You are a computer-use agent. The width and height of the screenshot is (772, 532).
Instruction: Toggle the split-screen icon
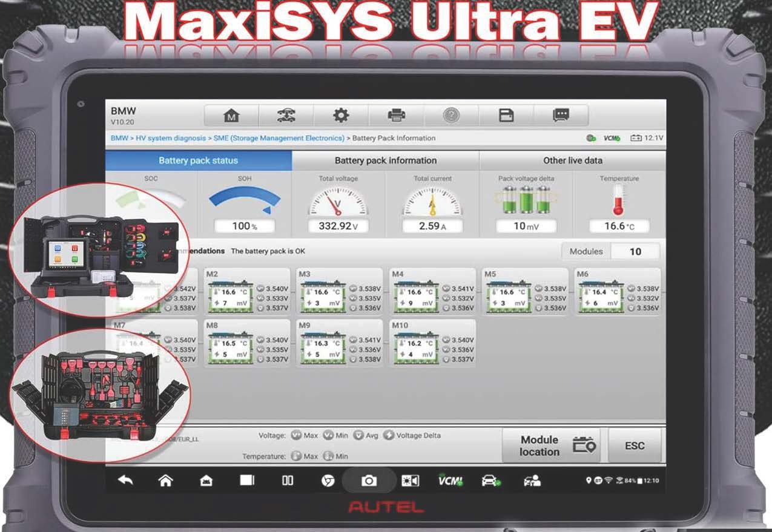coord(288,481)
